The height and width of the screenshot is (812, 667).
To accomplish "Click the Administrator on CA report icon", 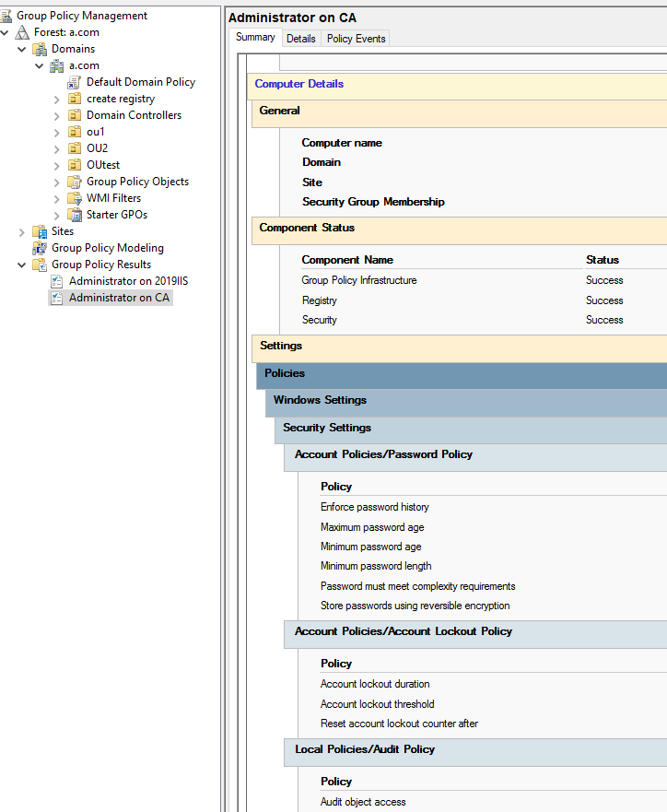I will 57,298.
